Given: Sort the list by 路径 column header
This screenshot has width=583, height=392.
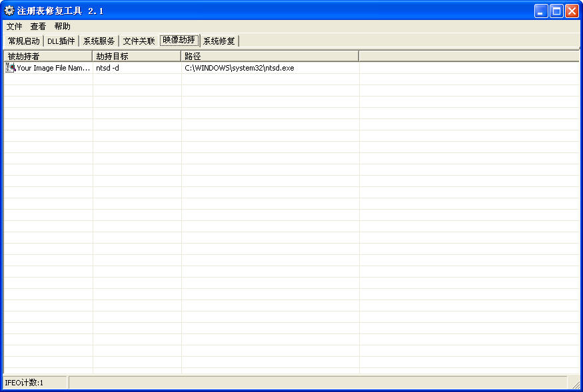Looking at the screenshot, I should [270, 57].
